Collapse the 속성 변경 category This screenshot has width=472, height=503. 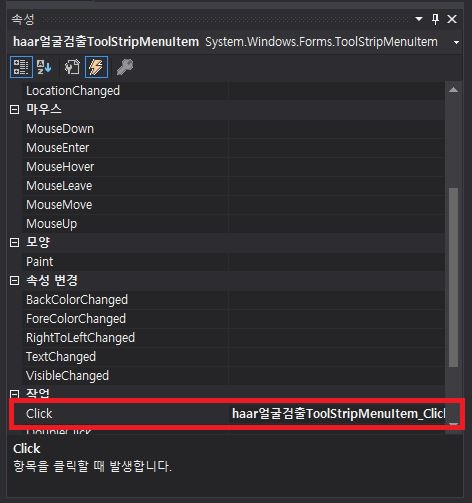click(x=14, y=280)
